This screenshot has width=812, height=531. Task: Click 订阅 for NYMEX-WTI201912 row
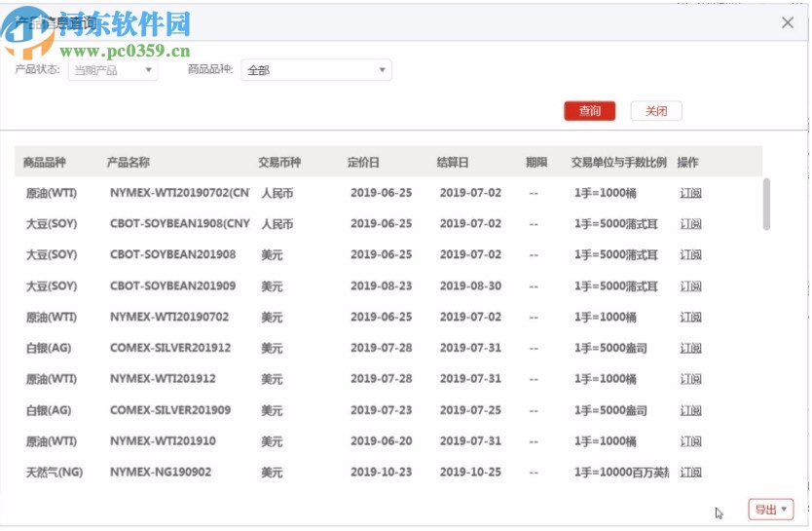pyautogui.click(x=690, y=379)
